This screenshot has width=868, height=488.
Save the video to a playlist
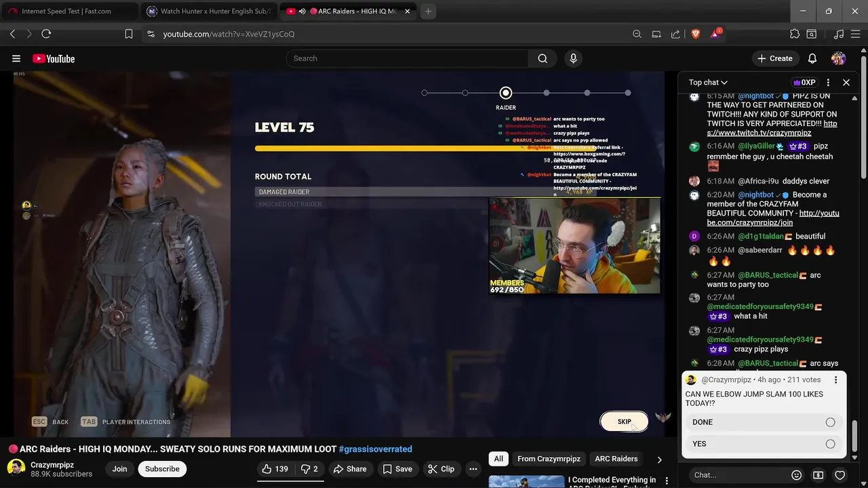(x=397, y=469)
